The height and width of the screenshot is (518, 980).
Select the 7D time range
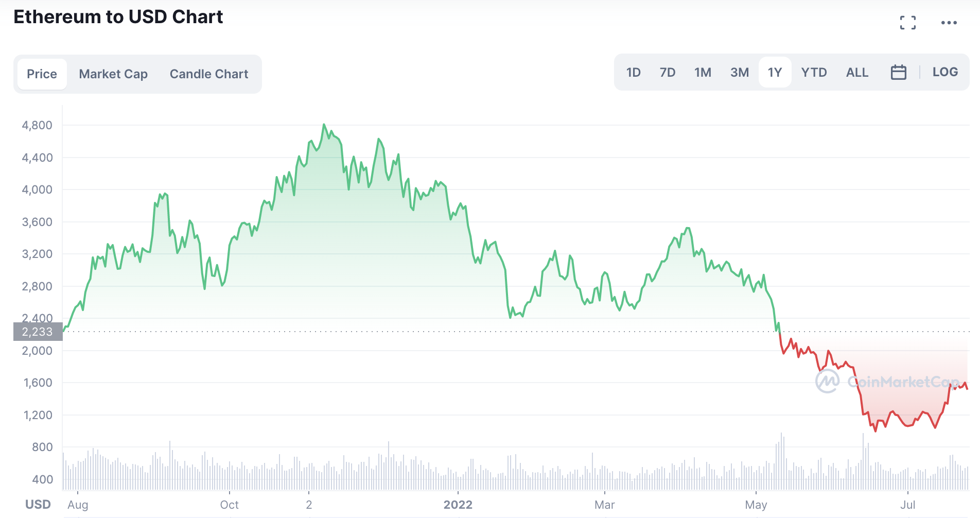pos(668,73)
